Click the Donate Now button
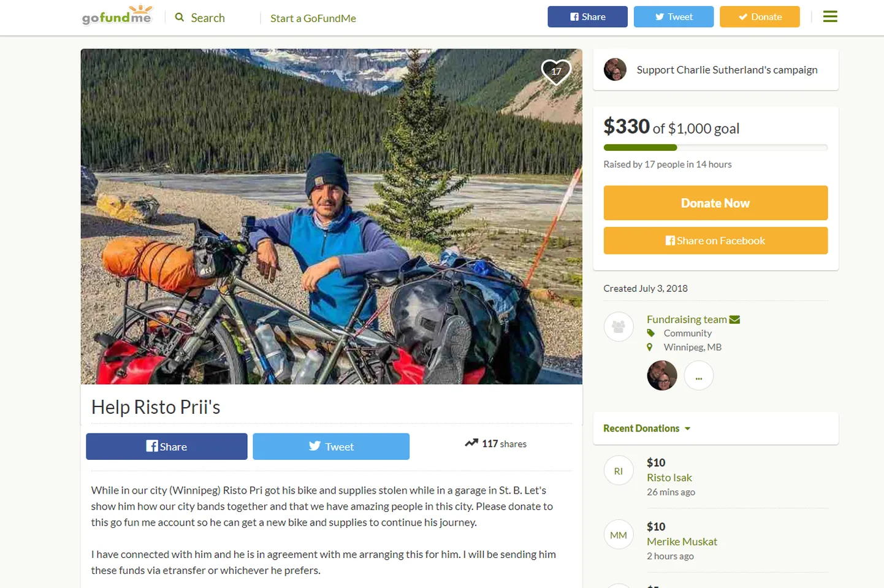 tap(715, 203)
